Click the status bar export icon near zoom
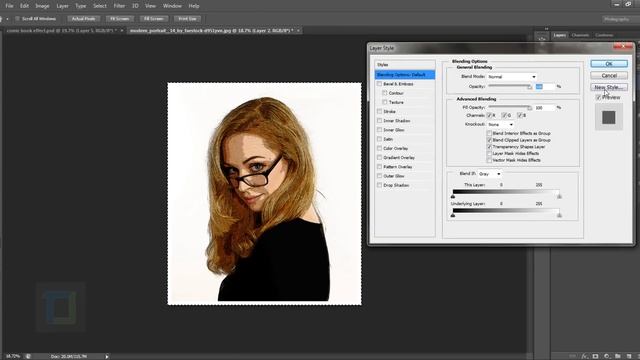This screenshot has width=640, height=360. click(x=28, y=356)
